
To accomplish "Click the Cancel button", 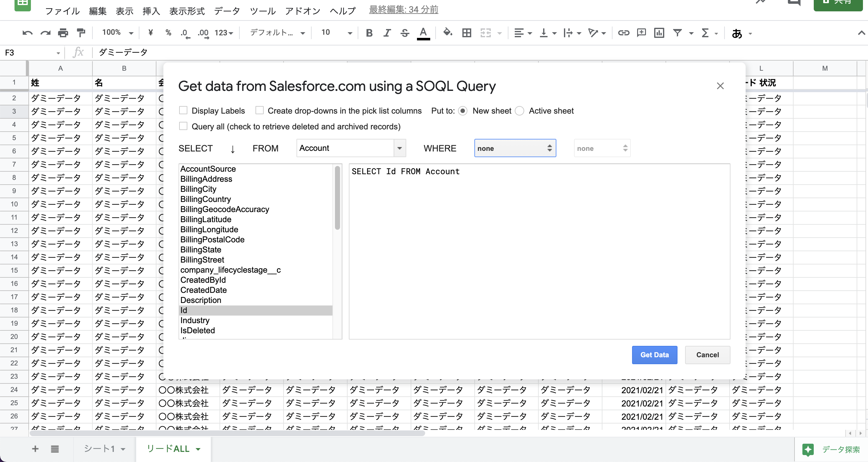I will pos(707,355).
